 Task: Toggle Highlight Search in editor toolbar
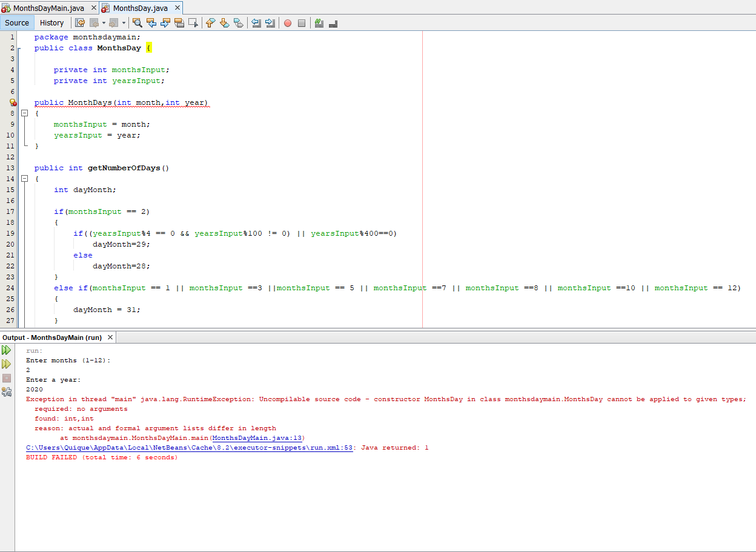click(179, 23)
